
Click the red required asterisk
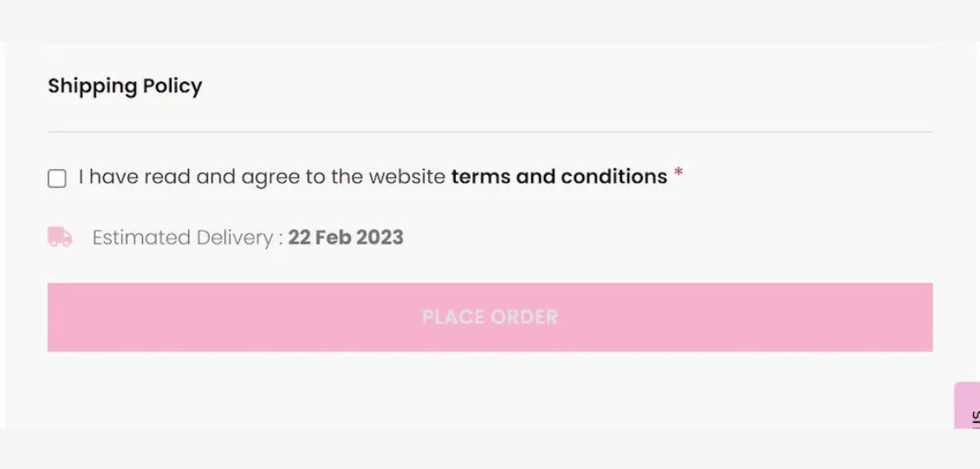point(678,173)
